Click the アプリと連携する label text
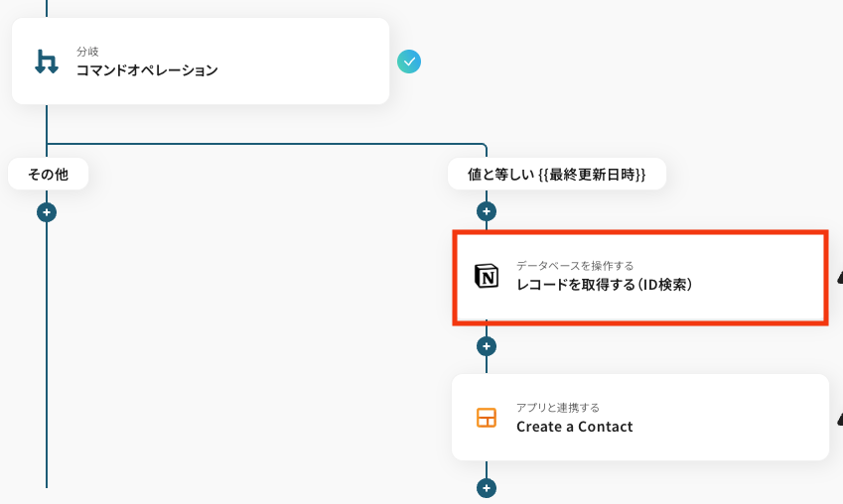Image resolution: width=843 pixels, height=504 pixels. (557, 408)
